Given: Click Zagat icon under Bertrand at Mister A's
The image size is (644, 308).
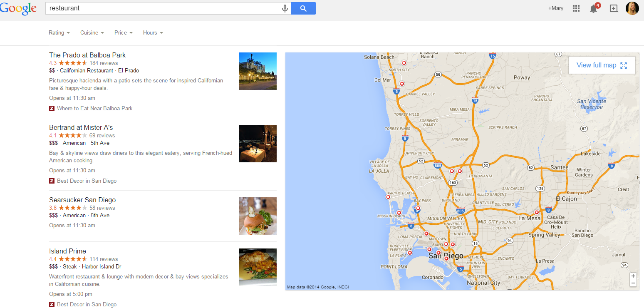Looking at the screenshot, I should tap(52, 181).
